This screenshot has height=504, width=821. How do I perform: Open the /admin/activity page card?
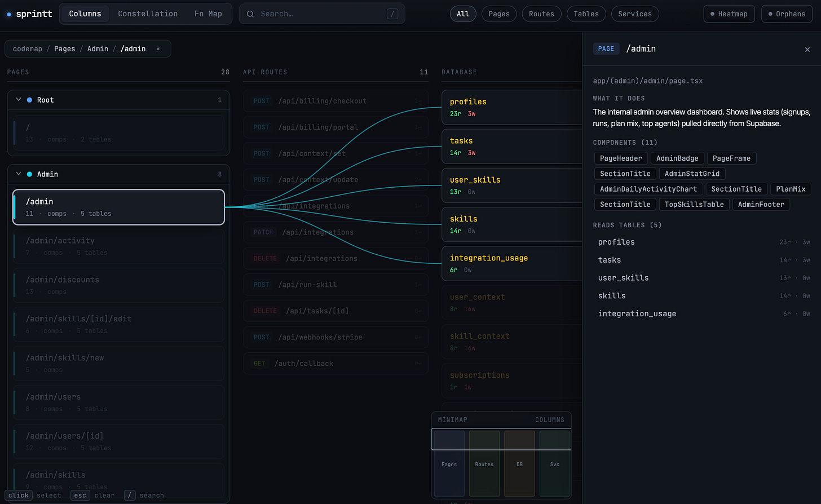[x=118, y=246]
